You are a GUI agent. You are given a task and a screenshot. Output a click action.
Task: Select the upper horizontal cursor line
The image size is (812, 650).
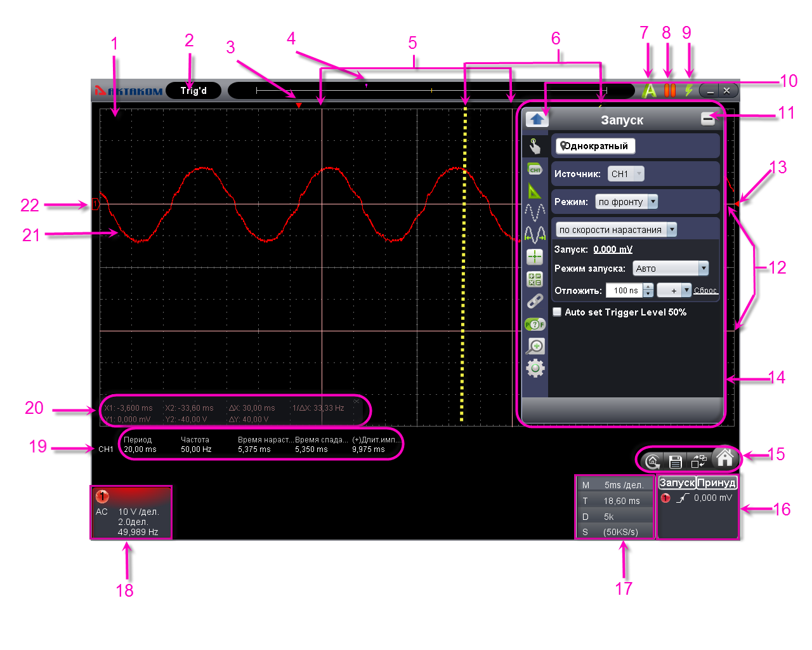click(x=417, y=204)
